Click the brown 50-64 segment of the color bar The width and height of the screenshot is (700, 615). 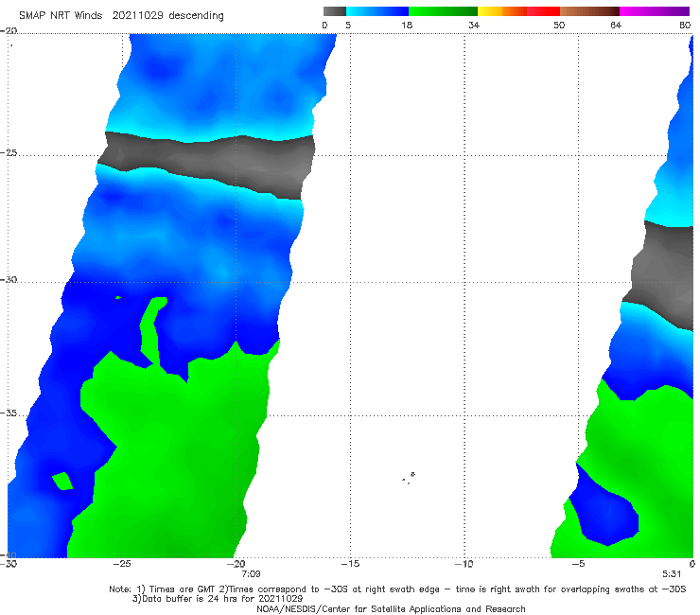pyautogui.click(x=589, y=11)
